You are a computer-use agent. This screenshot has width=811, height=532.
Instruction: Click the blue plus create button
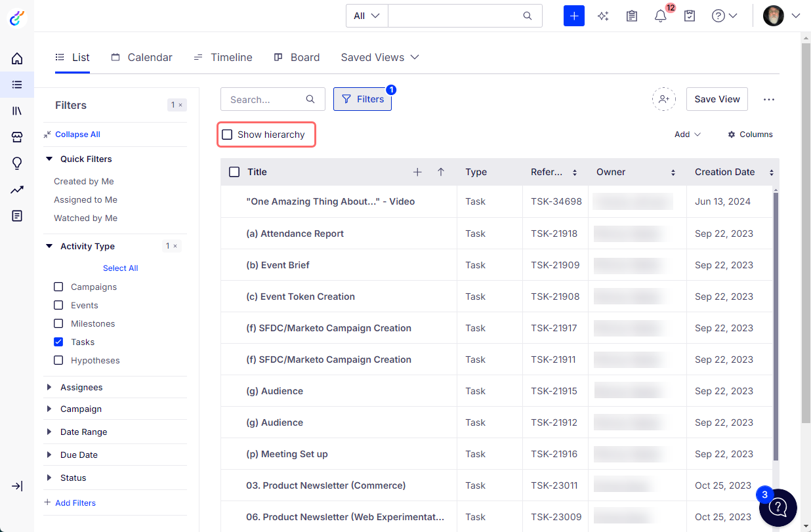point(574,16)
